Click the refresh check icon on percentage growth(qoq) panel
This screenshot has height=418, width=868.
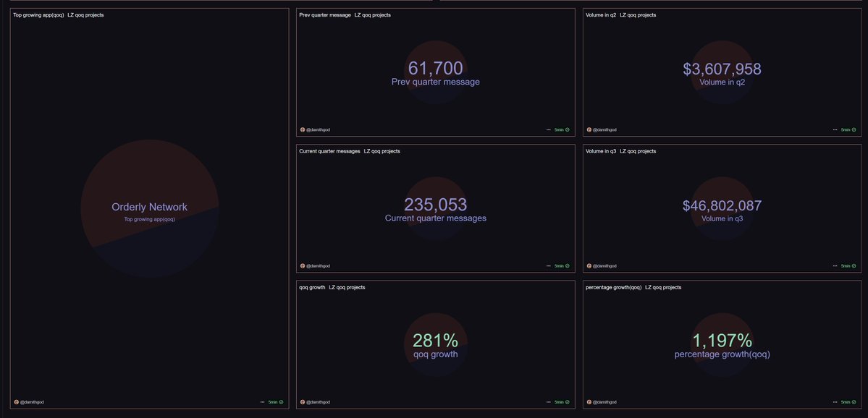click(854, 402)
